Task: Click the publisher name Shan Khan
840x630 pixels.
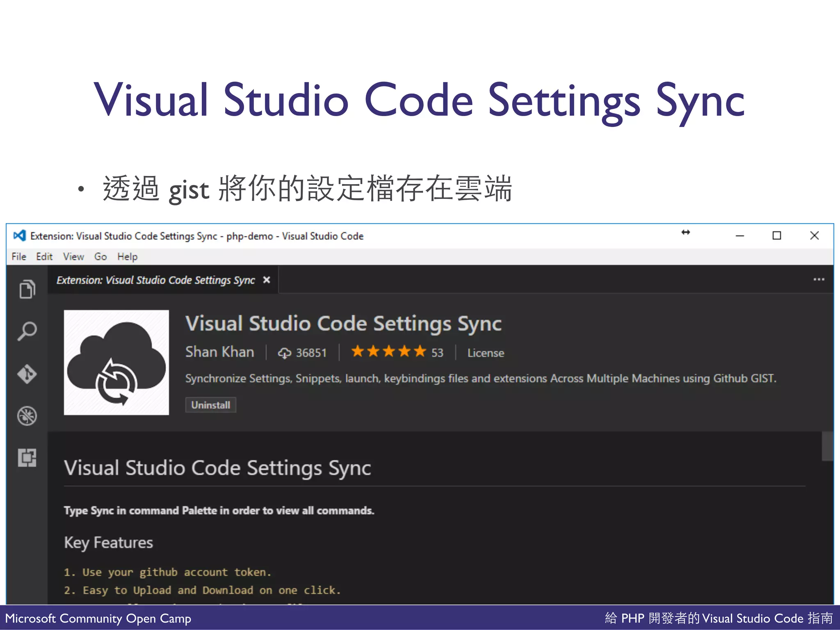Action: [x=220, y=352]
